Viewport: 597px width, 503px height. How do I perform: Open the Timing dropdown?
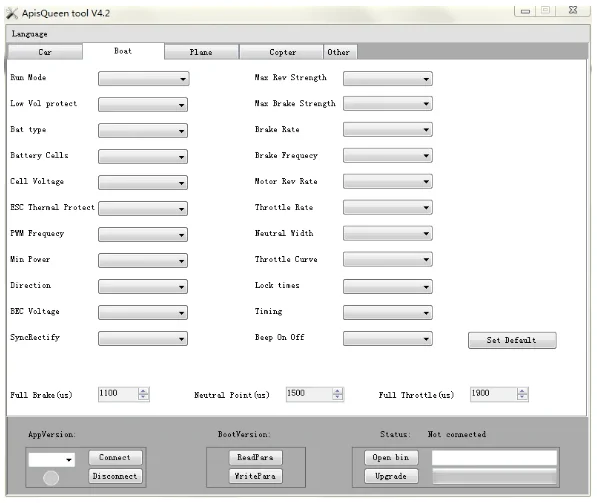(x=388, y=313)
